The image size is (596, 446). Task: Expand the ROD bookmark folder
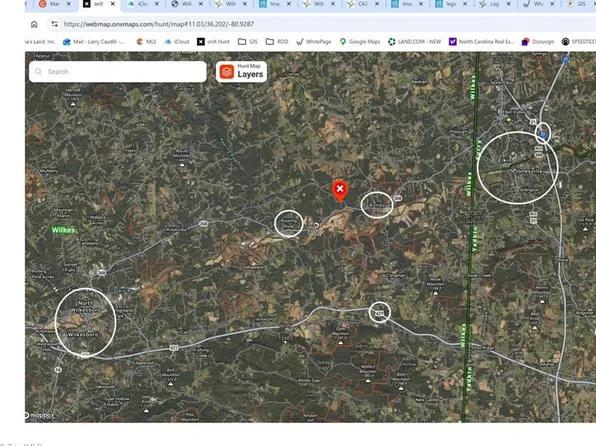tap(277, 42)
